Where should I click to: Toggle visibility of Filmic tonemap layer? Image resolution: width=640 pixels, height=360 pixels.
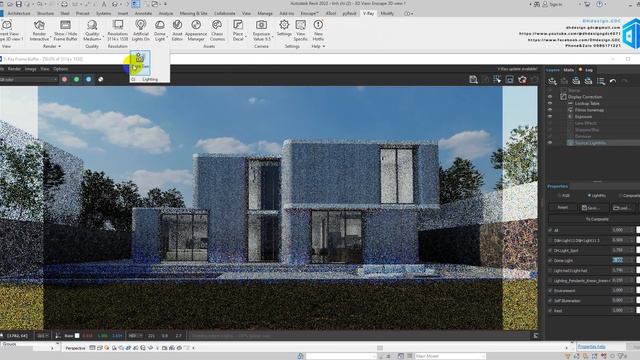tap(550, 110)
